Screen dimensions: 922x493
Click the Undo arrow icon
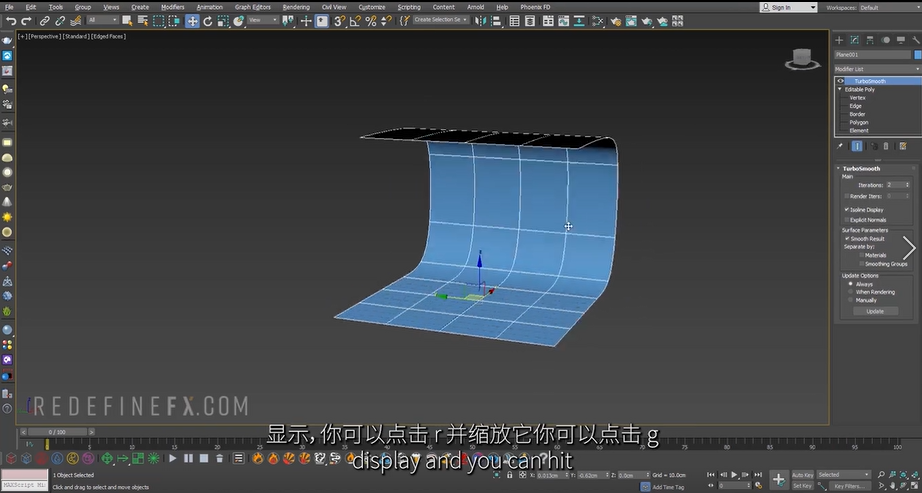click(x=11, y=21)
